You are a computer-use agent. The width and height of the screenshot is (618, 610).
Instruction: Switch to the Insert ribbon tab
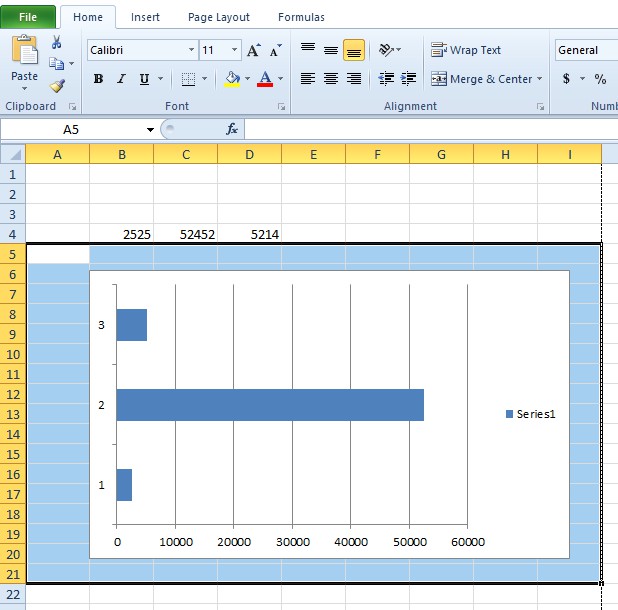145,17
